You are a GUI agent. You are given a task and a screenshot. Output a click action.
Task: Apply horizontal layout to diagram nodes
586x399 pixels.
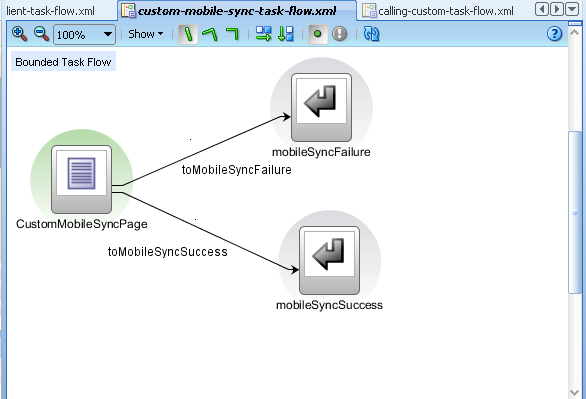263,34
